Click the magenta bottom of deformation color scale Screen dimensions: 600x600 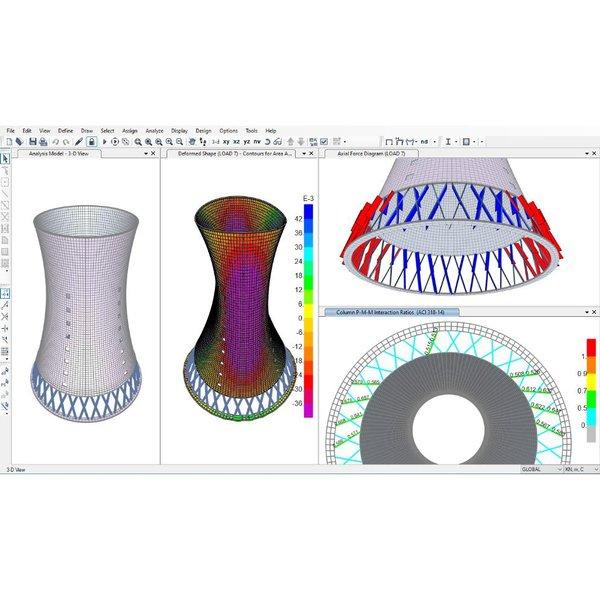click(x=308, y=411)
